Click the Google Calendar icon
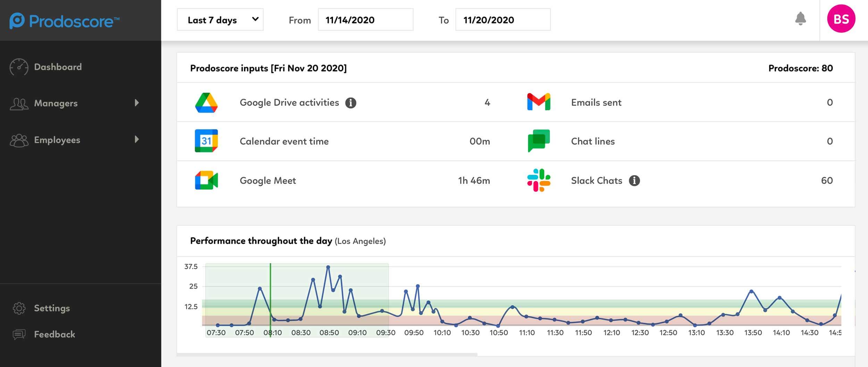Viewport: 868px width, 367px height. click(x=206, y=141)
